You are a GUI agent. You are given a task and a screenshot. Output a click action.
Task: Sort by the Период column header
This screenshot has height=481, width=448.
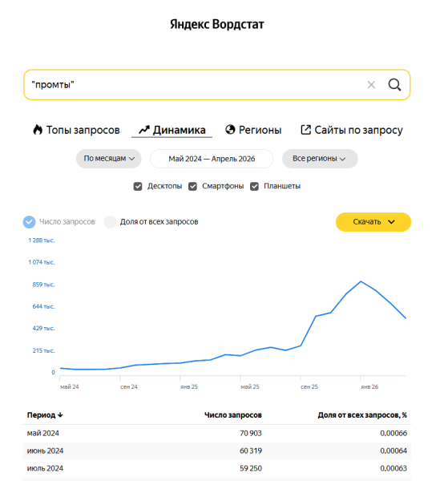45,415
